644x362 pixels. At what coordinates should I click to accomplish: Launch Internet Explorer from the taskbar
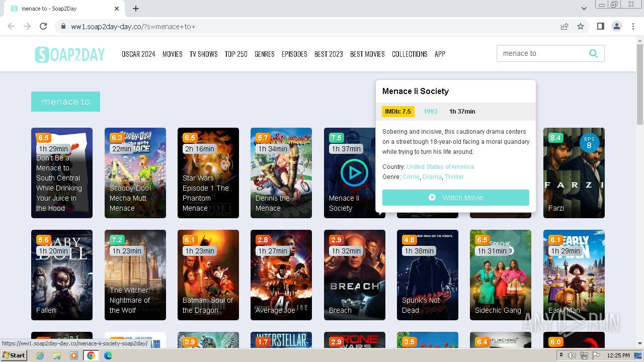(40, 355)
